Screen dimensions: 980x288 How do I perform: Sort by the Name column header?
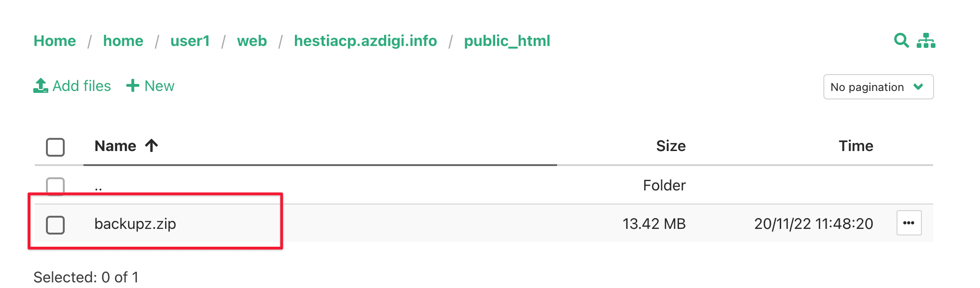115,146
